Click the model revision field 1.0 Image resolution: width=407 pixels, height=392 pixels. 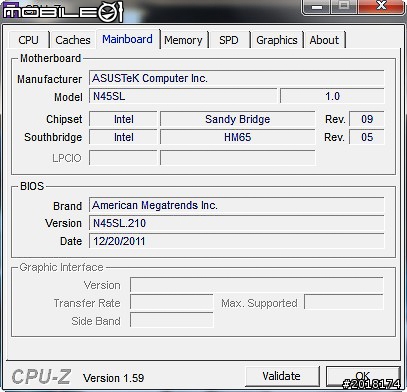tap(332, 96)
